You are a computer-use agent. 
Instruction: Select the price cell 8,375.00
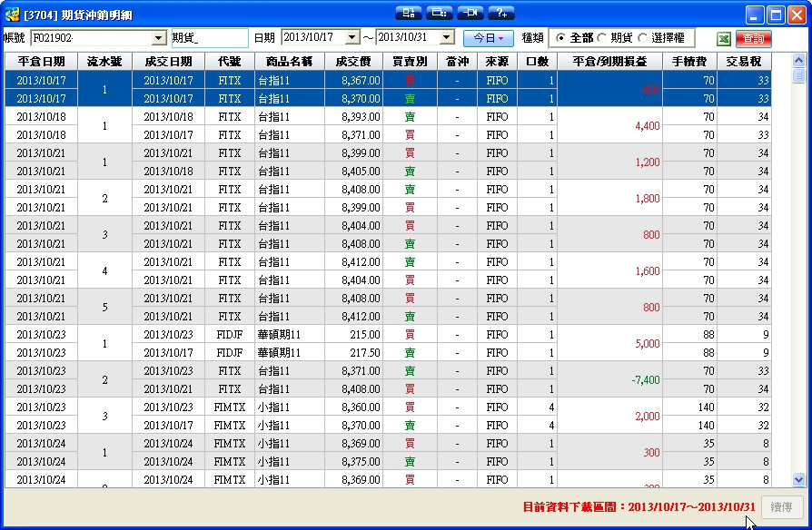click(x=353, y=461)
